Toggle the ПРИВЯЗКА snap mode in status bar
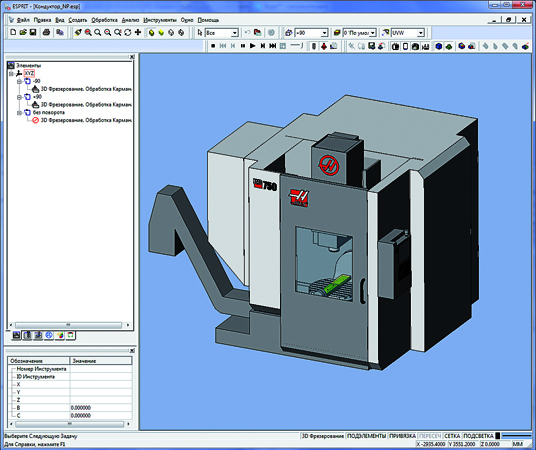 coord(402,436)
